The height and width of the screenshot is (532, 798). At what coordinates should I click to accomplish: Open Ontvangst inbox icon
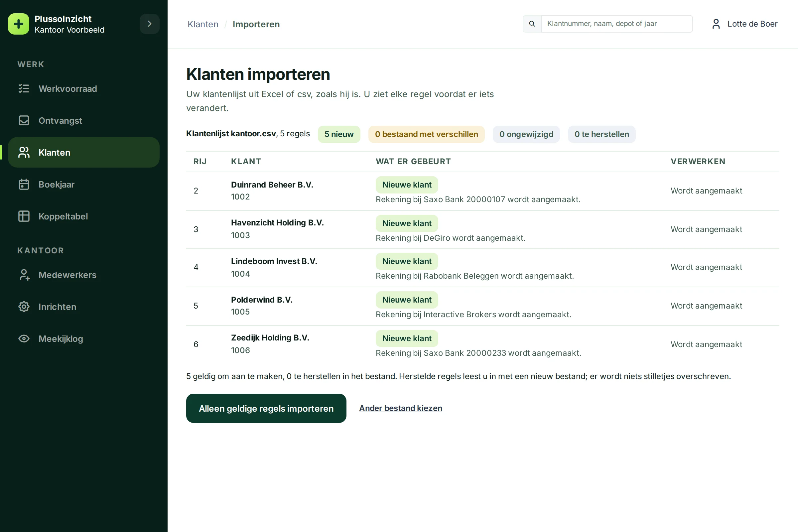[24, 120]
